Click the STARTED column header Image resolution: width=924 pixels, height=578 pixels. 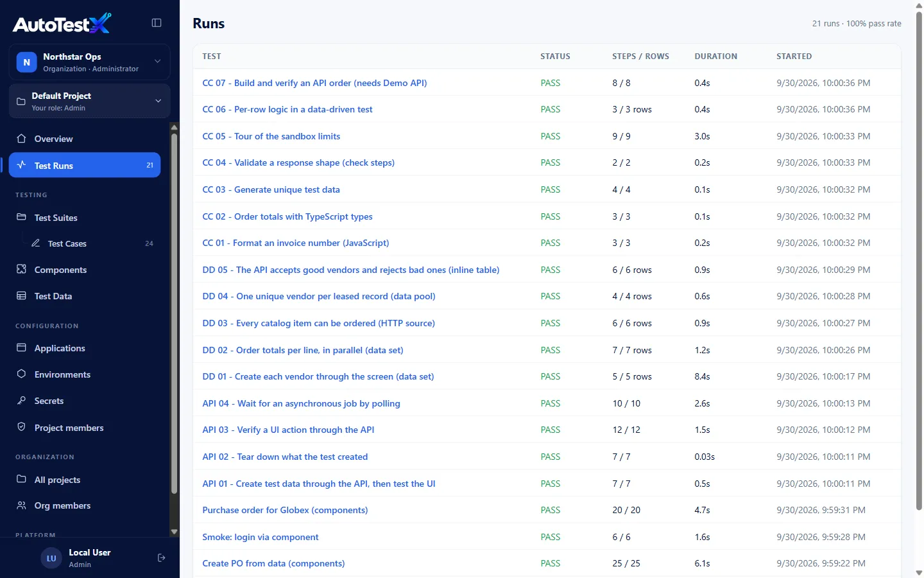(794, 57)
